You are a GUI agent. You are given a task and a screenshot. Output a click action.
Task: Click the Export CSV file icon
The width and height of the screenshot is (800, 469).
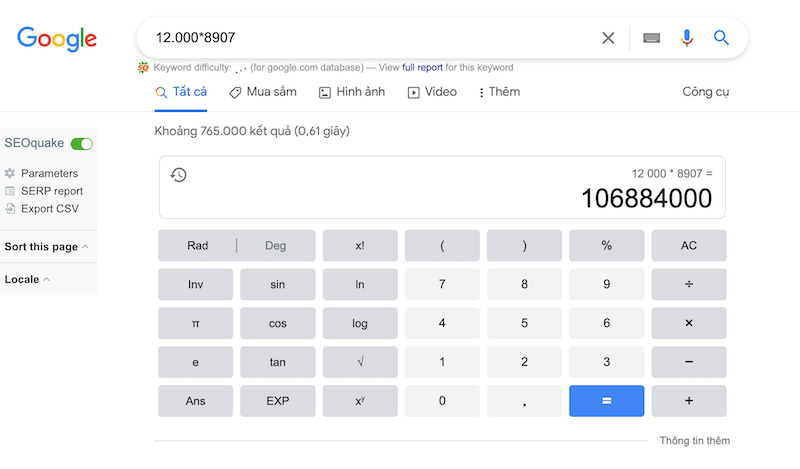point(10,208)
